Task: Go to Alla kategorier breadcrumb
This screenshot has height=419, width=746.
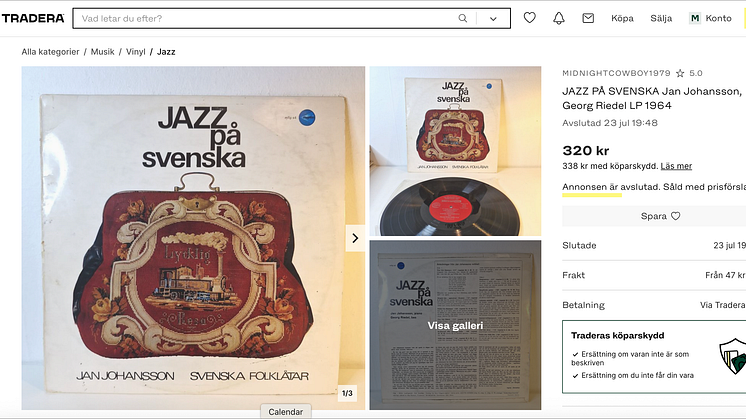Action: pos(50,52)
